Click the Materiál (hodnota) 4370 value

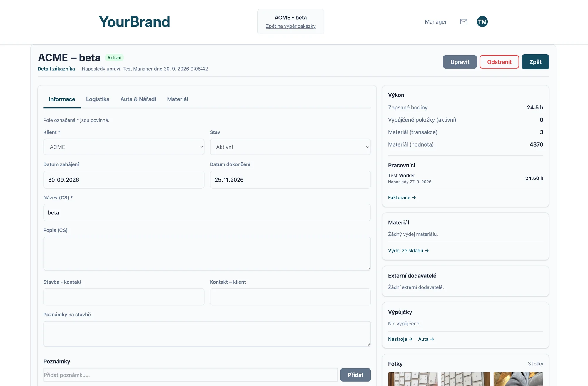click(x=536, y=144)
